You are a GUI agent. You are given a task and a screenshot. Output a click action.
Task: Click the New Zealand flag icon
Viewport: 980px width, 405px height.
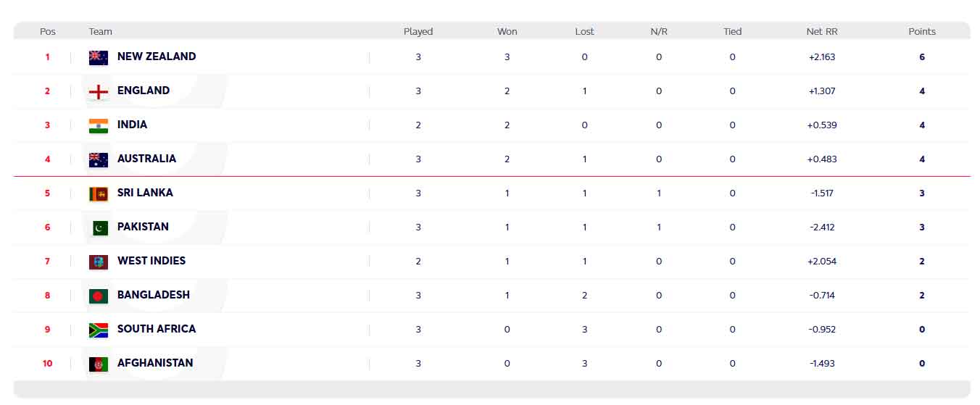pyautogui.click(x=99, y=57)
